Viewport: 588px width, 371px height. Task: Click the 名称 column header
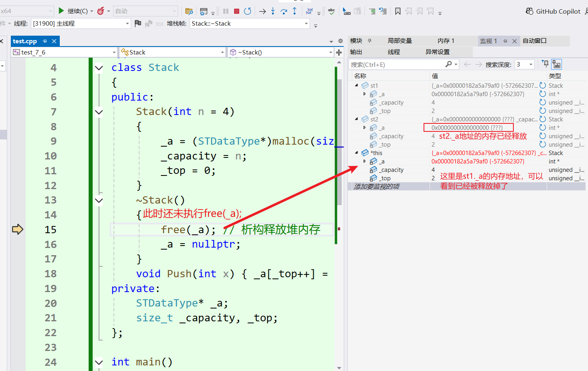(x=360, y=76)
